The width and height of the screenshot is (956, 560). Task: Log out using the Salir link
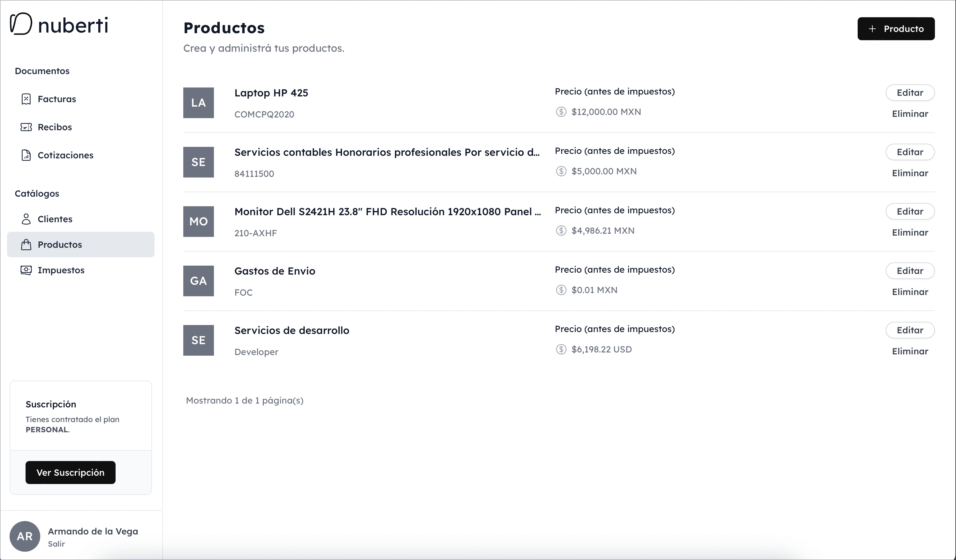[x=56, y=544]
